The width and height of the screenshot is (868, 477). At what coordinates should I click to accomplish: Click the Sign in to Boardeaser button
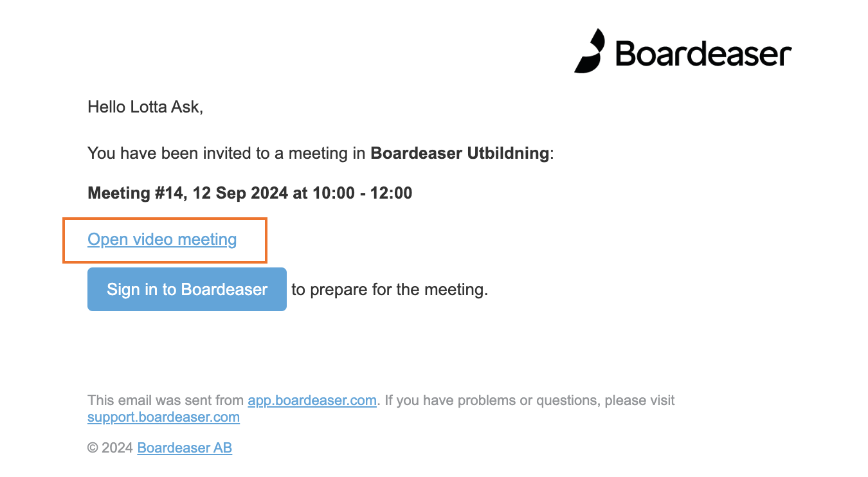click(x=187, y=289)
